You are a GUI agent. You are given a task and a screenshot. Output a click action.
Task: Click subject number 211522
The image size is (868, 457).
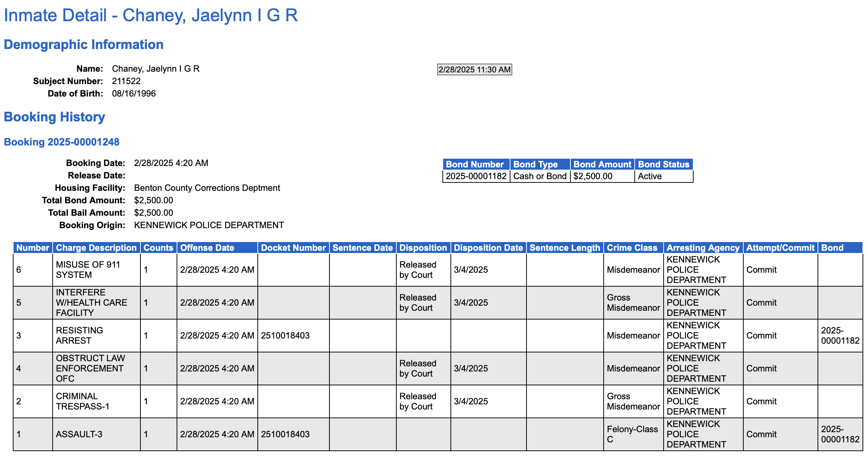126,81
